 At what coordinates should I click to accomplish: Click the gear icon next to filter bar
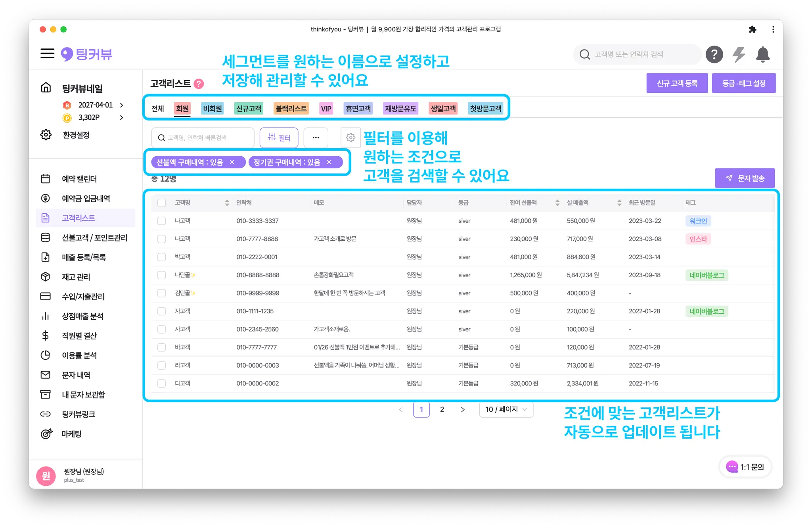coord(350,138)
